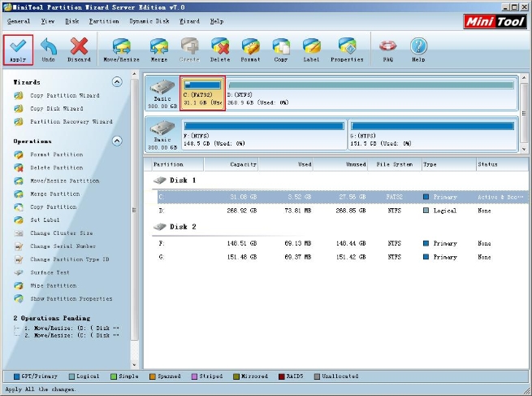Screen dimensions: 532x396
Task: Choose Set Label operation
Action: [x=45, y=220]
